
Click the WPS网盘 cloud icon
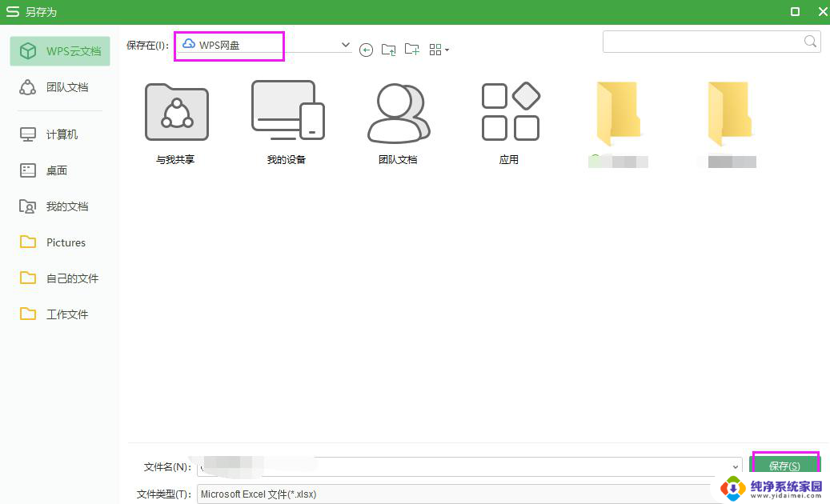189,44
